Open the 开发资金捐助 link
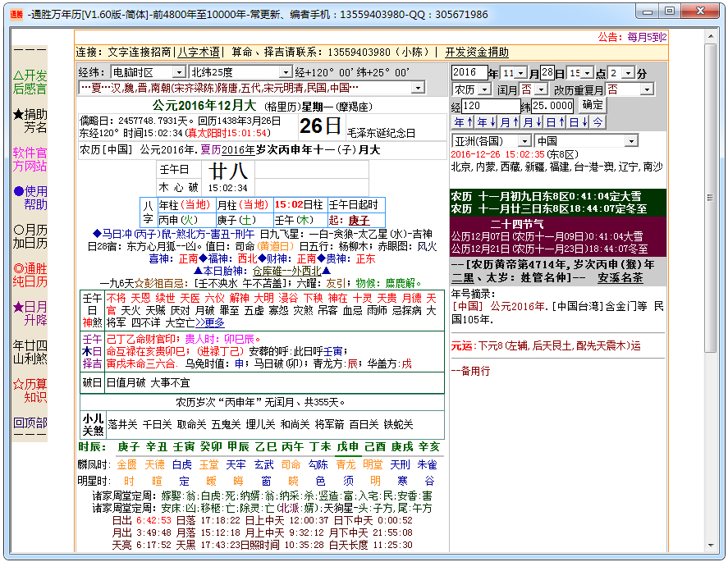728x562 pixels. [477, 52]
